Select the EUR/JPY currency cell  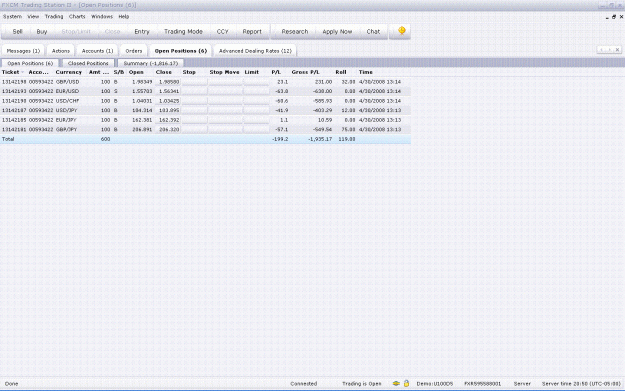(x=66, y=120)
